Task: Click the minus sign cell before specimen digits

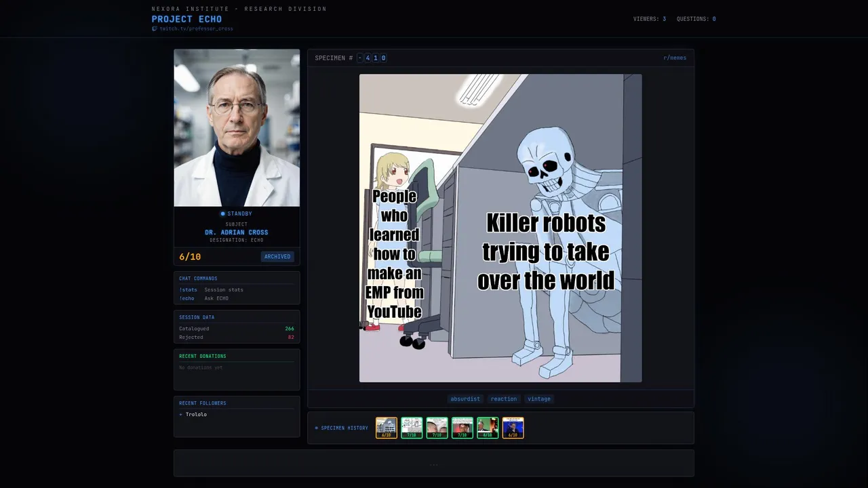Action: point(360,58)
